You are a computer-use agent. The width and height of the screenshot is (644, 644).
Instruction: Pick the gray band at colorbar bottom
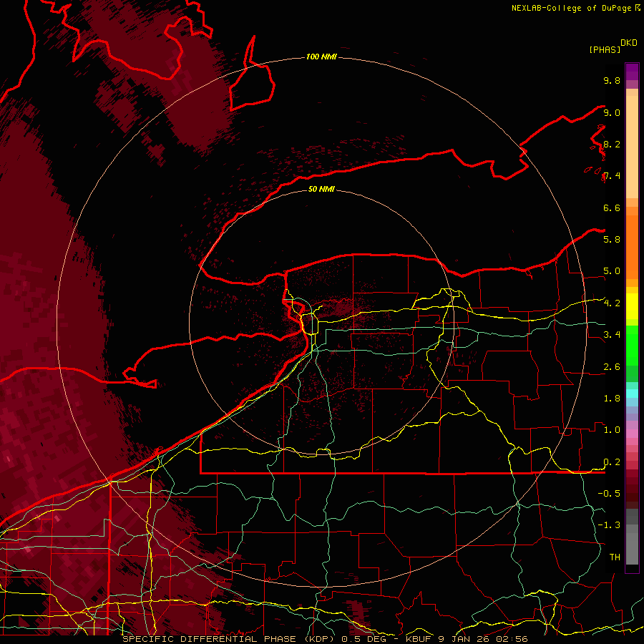[632, 537]
